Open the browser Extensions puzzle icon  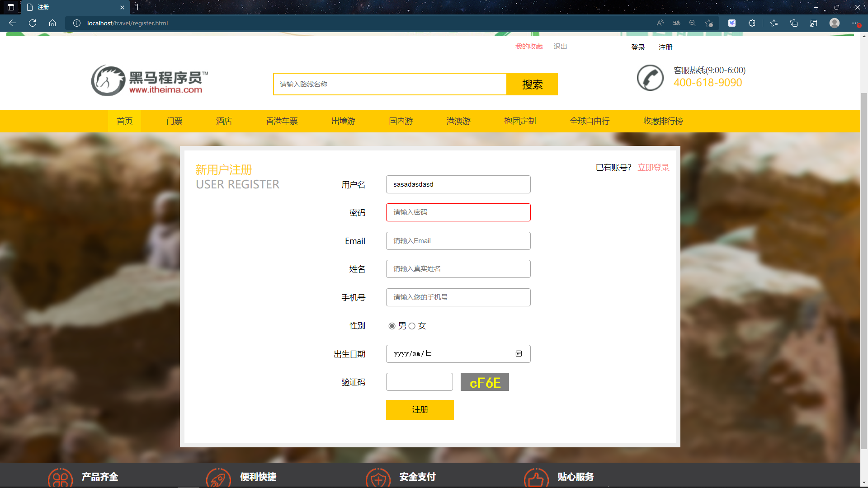tap(752, 23)
